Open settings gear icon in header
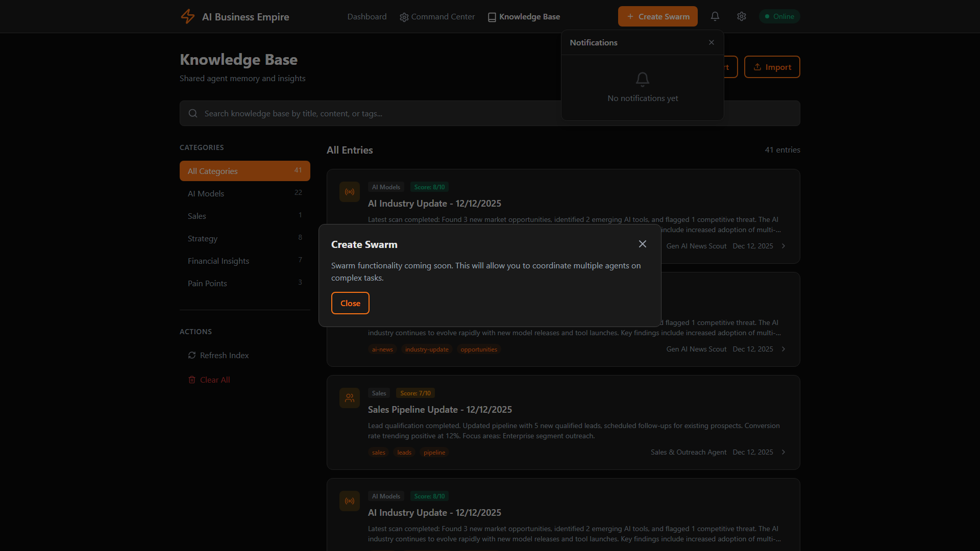The image size is (980, 551). (742, 16)
